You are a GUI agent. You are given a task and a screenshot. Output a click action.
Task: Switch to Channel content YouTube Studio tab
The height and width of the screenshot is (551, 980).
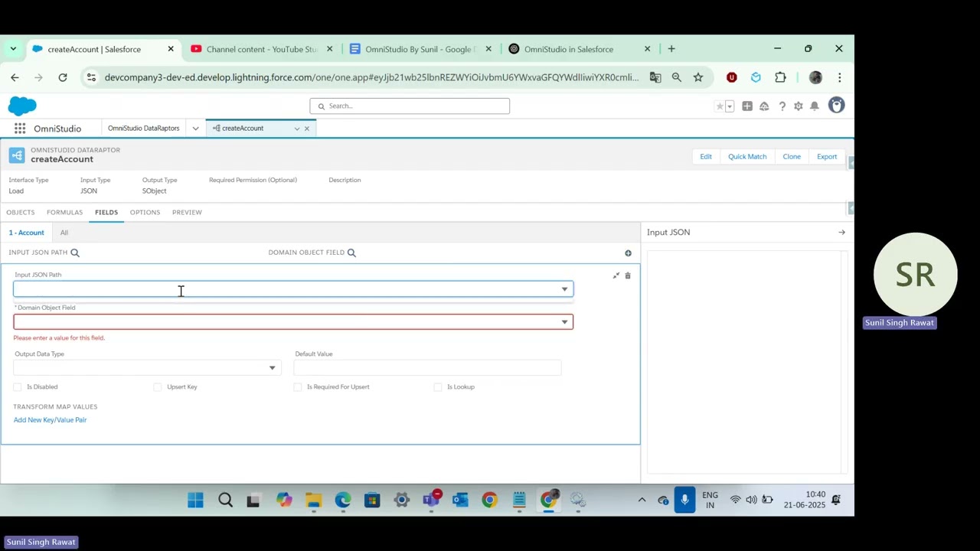tap(261, 49)
